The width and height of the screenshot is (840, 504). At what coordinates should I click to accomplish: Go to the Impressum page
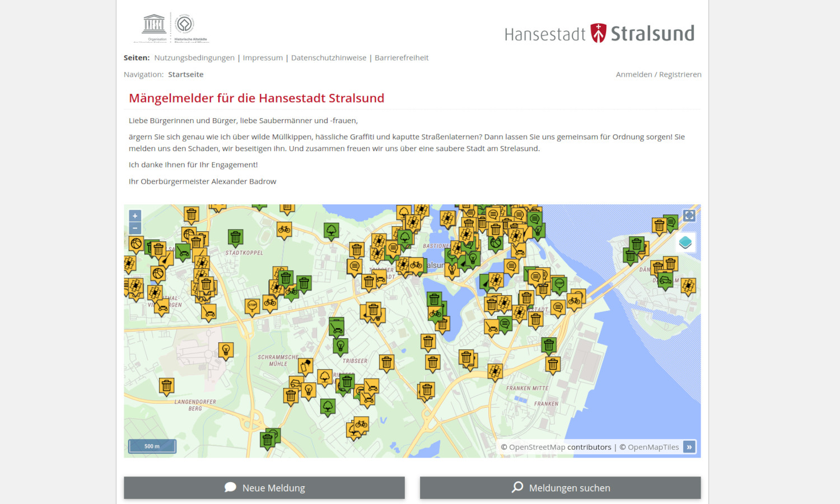(x=263, y=58)
